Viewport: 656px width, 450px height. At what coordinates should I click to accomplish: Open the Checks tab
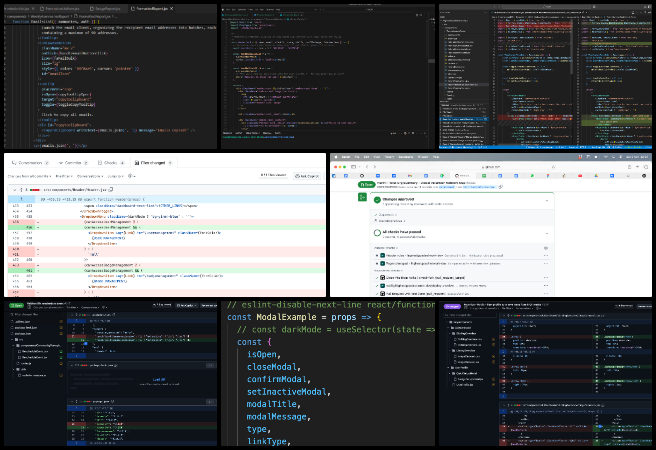click(x=110, y=163)
